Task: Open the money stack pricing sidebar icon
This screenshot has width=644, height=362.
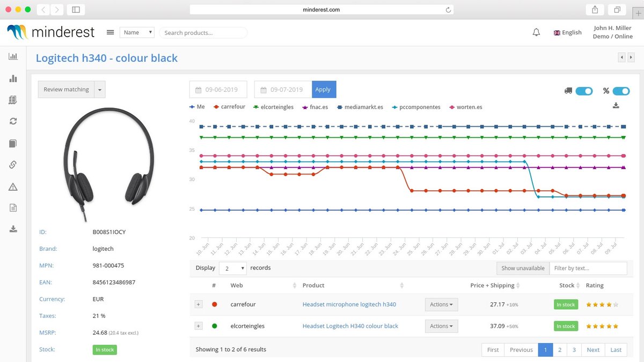Action: coord(13,100)
